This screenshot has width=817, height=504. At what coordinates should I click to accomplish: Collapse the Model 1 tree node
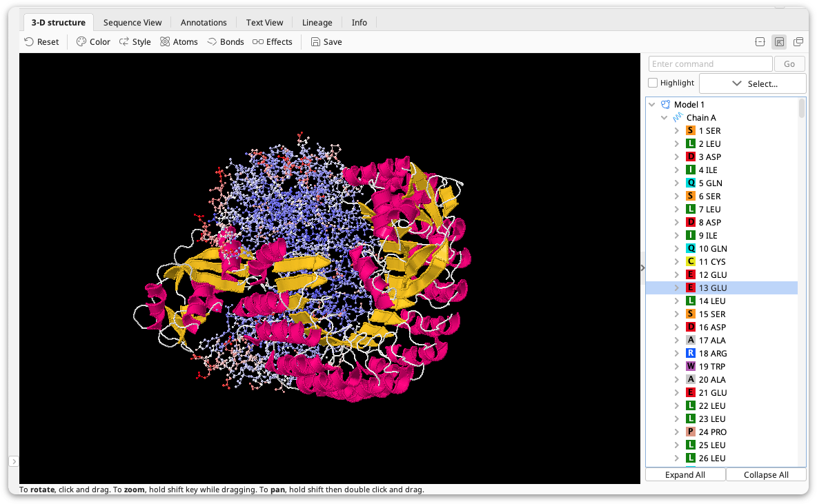pyautogui.click(x=652, y=104)
